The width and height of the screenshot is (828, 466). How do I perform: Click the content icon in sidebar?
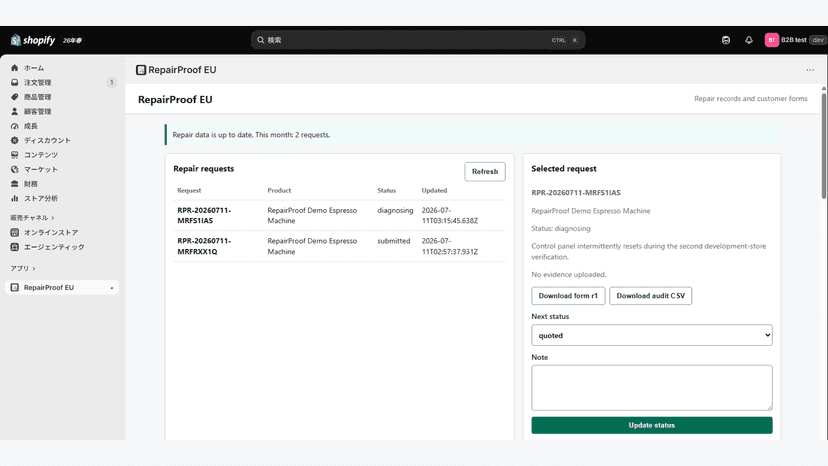tap(15, 155)
